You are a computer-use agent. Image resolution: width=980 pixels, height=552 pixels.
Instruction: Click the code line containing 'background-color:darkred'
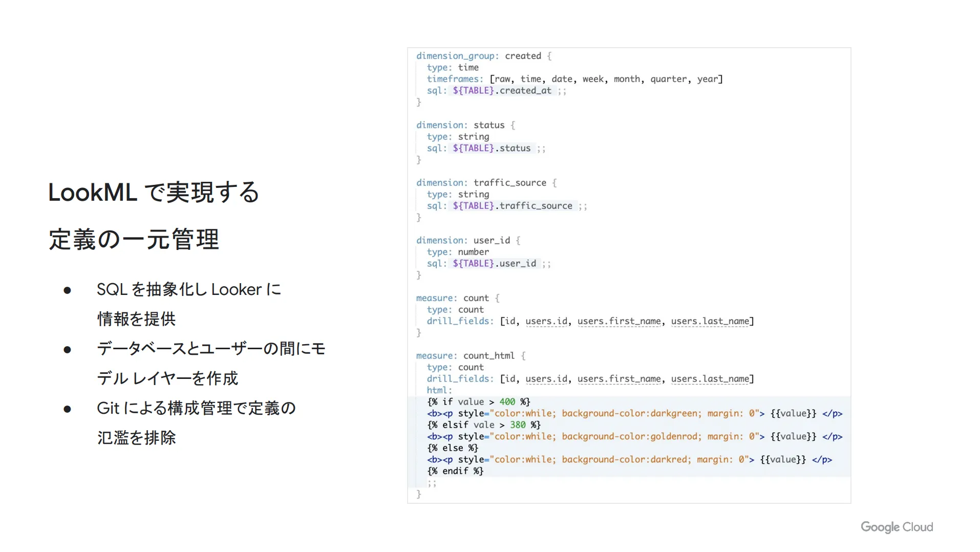pos(629,459)
